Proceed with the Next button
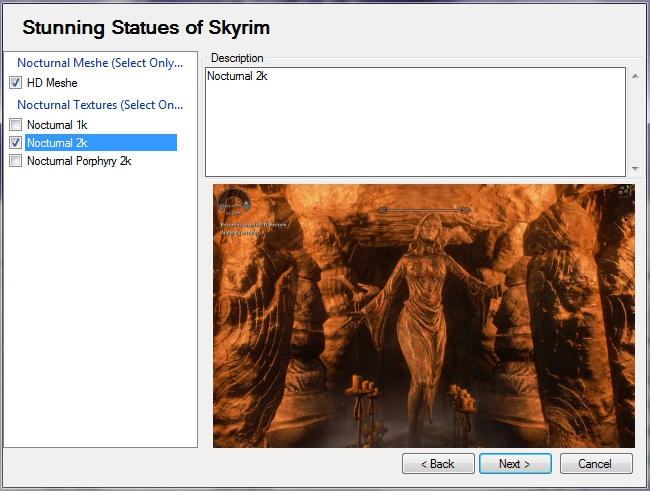 point(515,464)
